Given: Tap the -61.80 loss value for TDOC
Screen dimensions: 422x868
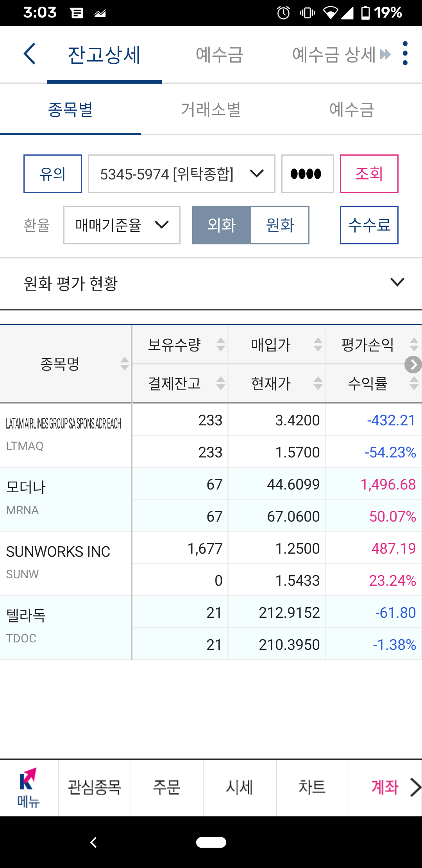Looking at the screenshot, I should coord(395,613).
